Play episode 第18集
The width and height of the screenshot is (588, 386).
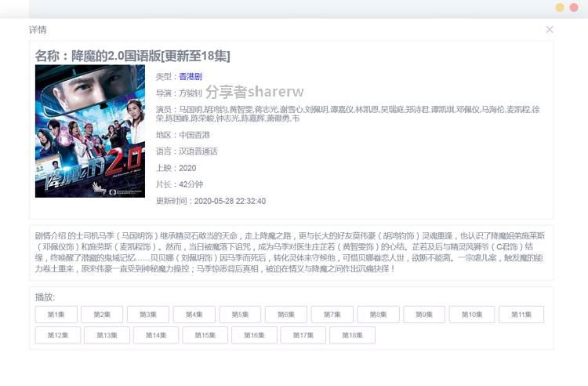(353, 335)
